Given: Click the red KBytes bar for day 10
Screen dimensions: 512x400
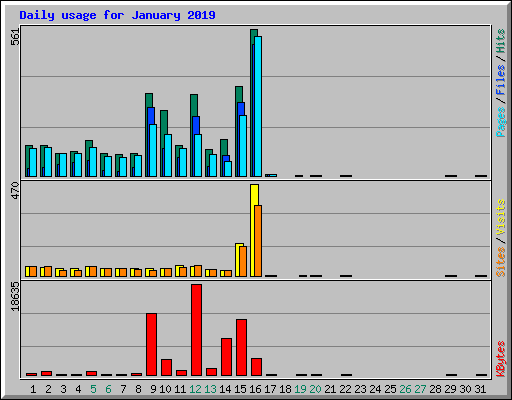Looking at the screenshot, I should [x=166, y=367].
